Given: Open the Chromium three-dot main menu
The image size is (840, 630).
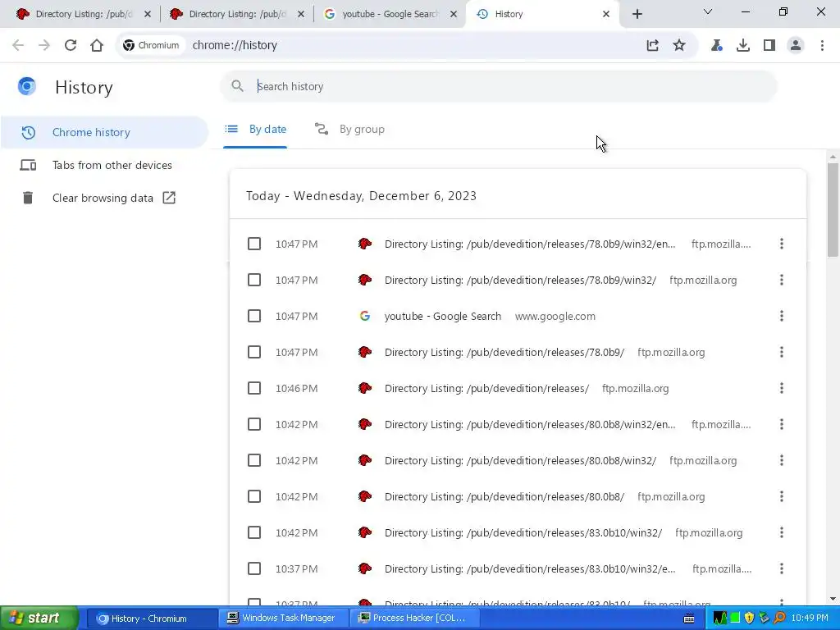Looking at the screenshot, I should pyautogui.click(x=822, y=45).
